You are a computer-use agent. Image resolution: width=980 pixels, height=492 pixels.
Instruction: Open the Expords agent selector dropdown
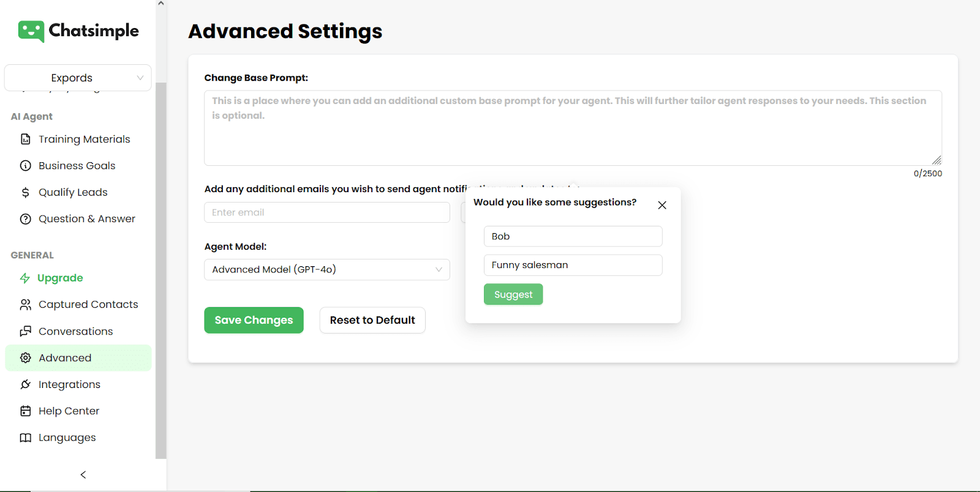[x=78, y=78]
